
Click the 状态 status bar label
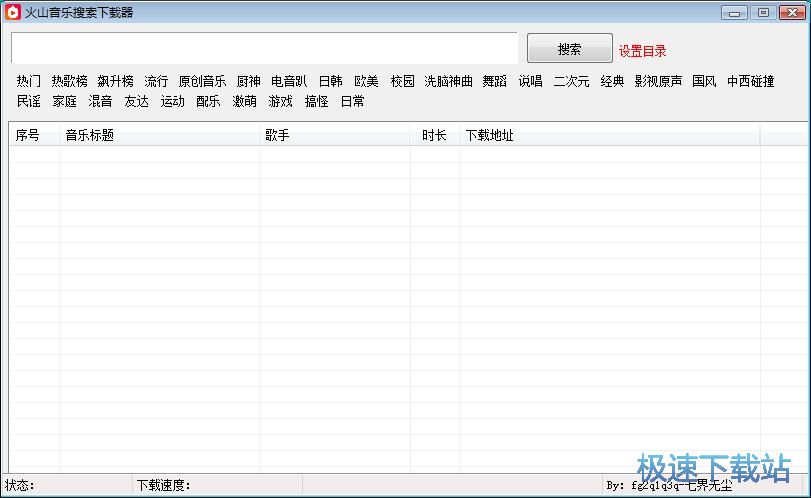click(x=20, y=485)
